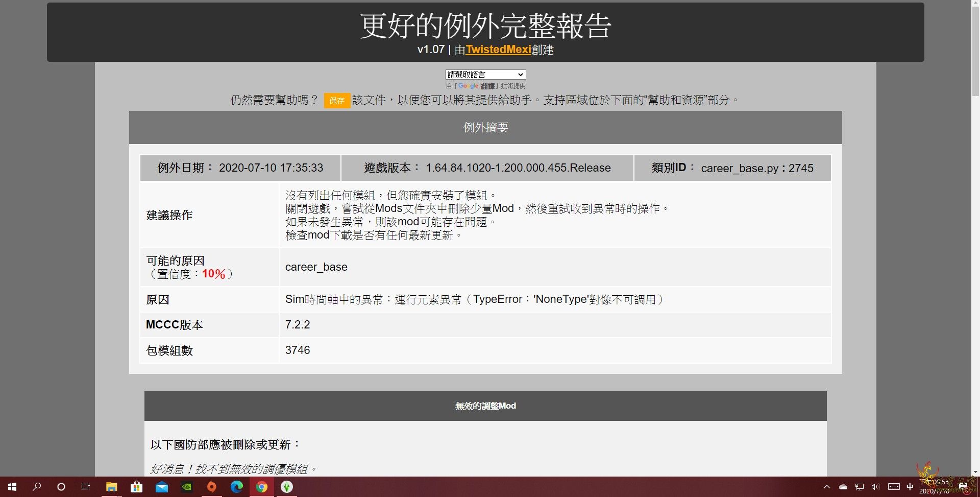Screen dimensions: 980x497
Task: Switch to The Sims 4 taskbar icon
Action: click(287, 487)
